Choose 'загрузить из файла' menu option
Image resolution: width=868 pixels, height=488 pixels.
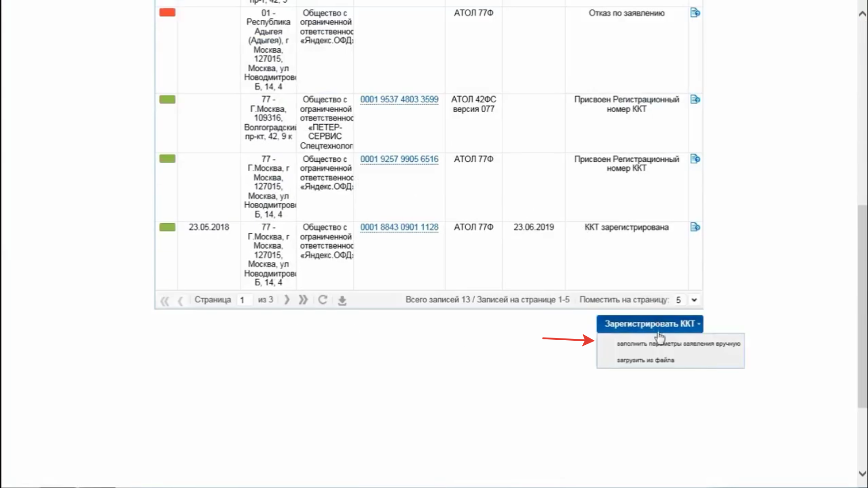645,360
